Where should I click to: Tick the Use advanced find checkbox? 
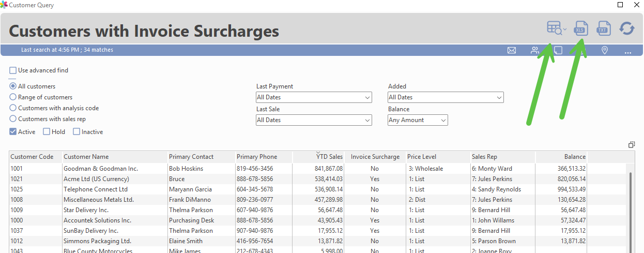13,70
